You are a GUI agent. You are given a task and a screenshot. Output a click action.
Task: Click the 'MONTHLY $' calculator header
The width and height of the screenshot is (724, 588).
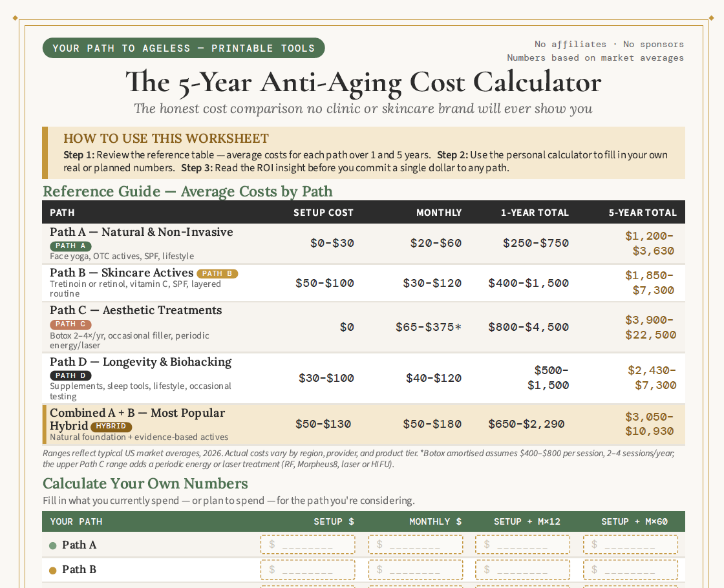pos(436,521)
